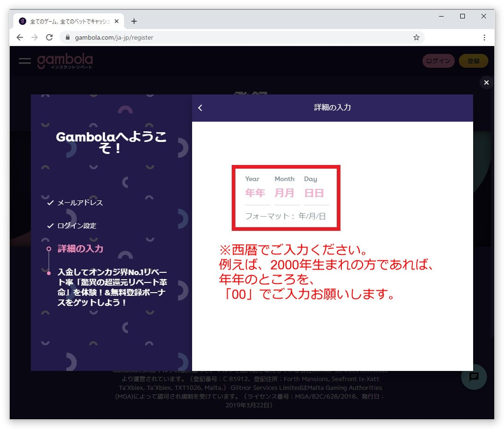Click the 詳細の入力 dialog header title
The image size is (504, 429).
coord(332,107)
